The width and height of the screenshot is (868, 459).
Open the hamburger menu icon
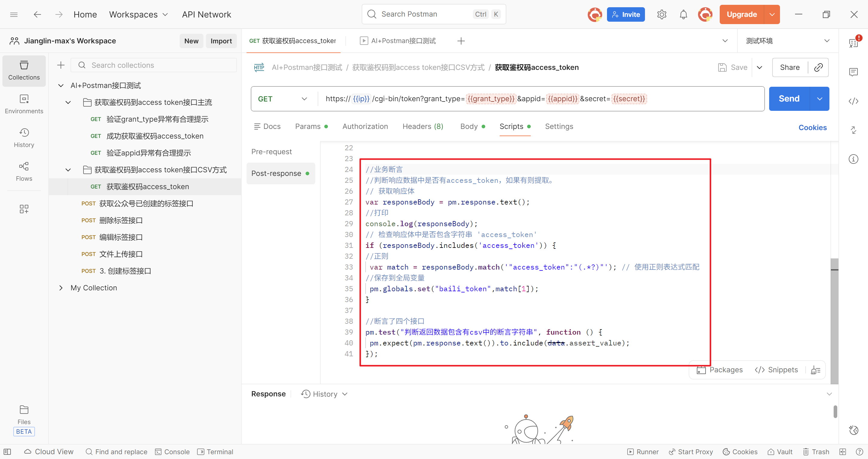click(x=14, y=14)
